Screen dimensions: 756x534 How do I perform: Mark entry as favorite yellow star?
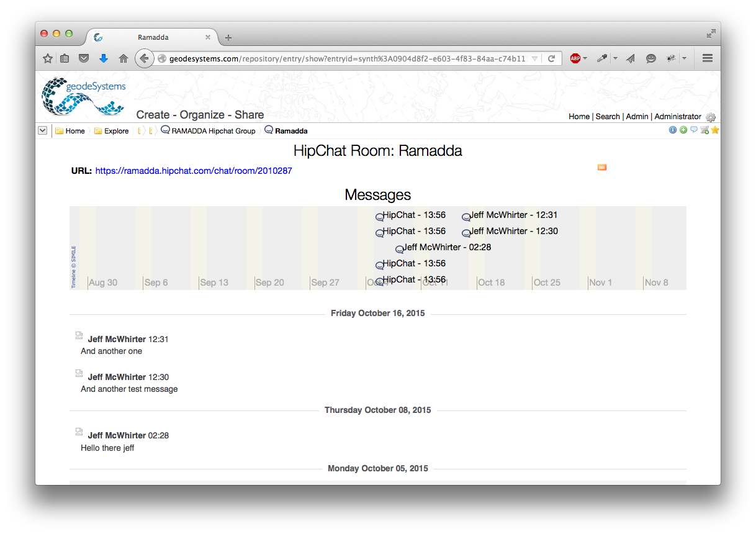click(x=715, y=130)
